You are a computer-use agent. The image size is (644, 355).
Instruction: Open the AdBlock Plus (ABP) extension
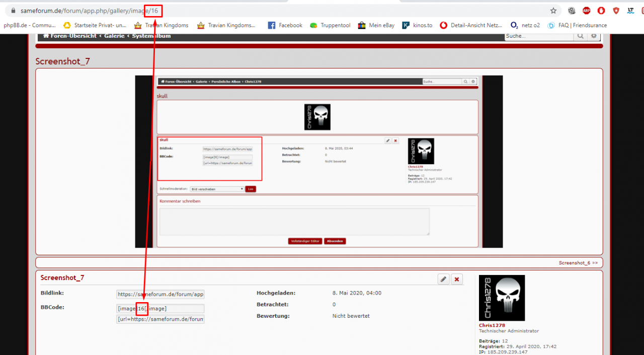point(586,11)
